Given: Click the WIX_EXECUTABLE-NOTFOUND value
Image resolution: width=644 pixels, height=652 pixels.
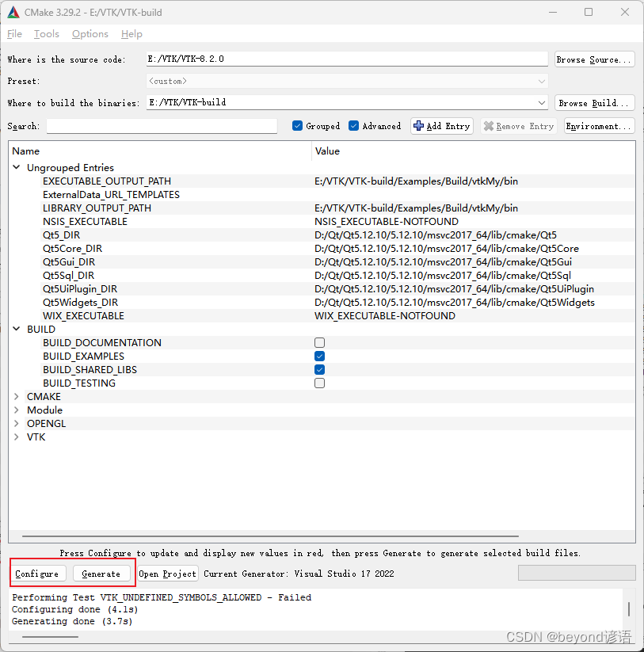Looking at the screenshot, I should (x=385, y=315).
